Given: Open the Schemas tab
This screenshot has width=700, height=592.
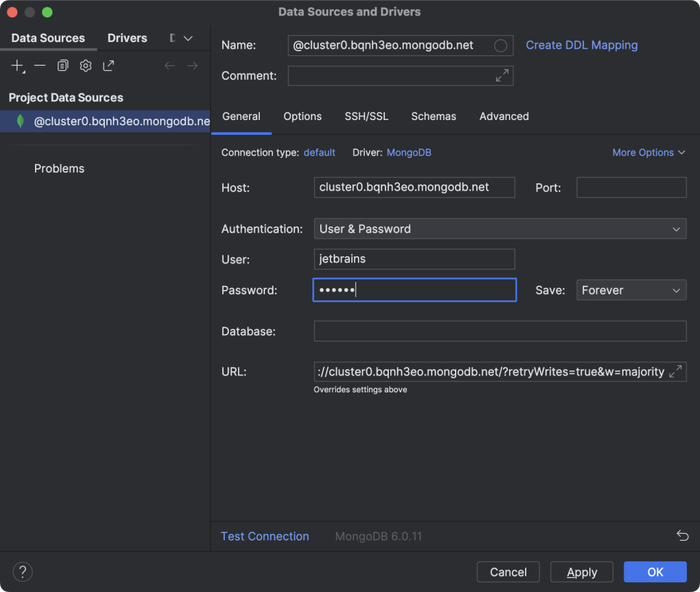Looking at the screenshot, I should pos(434,117).
